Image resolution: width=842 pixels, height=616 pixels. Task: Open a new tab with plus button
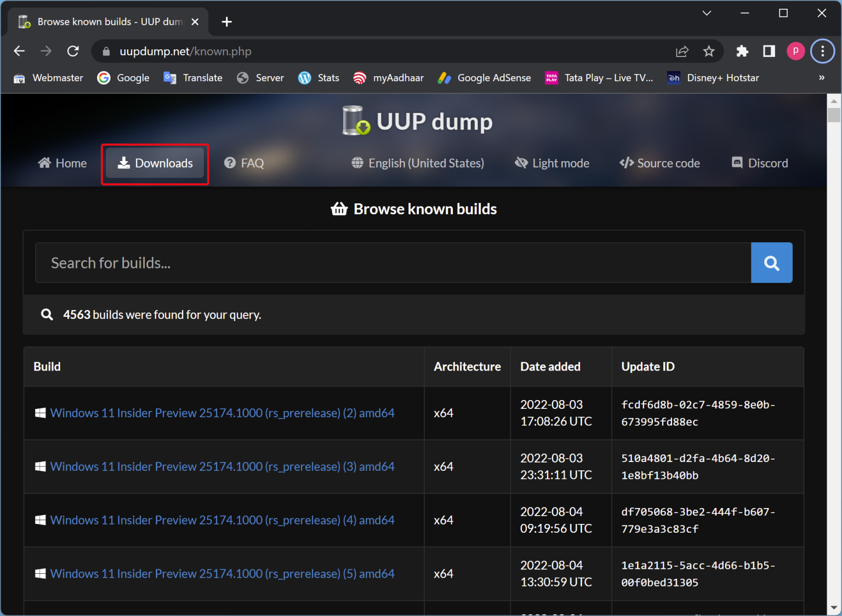tap(226, 22)
